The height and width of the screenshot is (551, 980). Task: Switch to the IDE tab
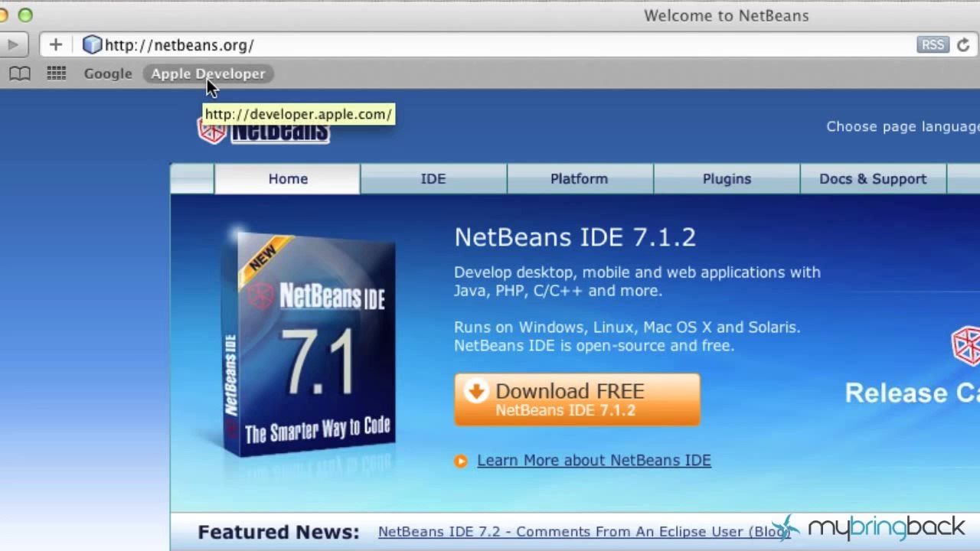(433, 178)
